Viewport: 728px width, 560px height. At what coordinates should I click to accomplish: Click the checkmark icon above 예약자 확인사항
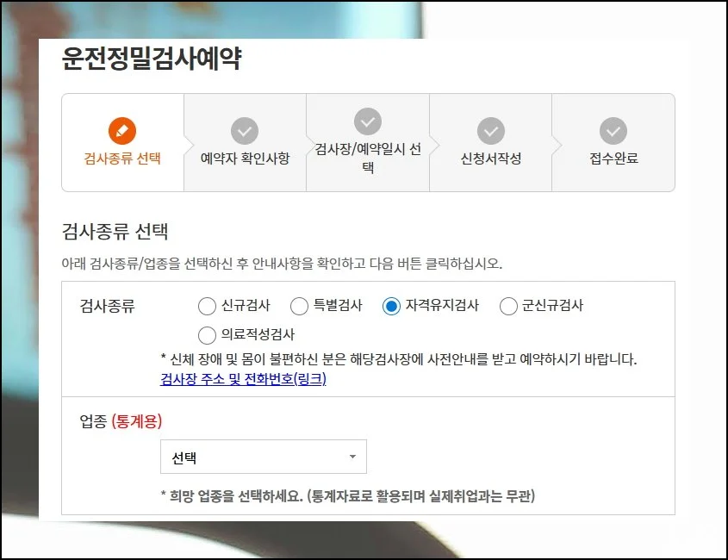coord(245,130)
